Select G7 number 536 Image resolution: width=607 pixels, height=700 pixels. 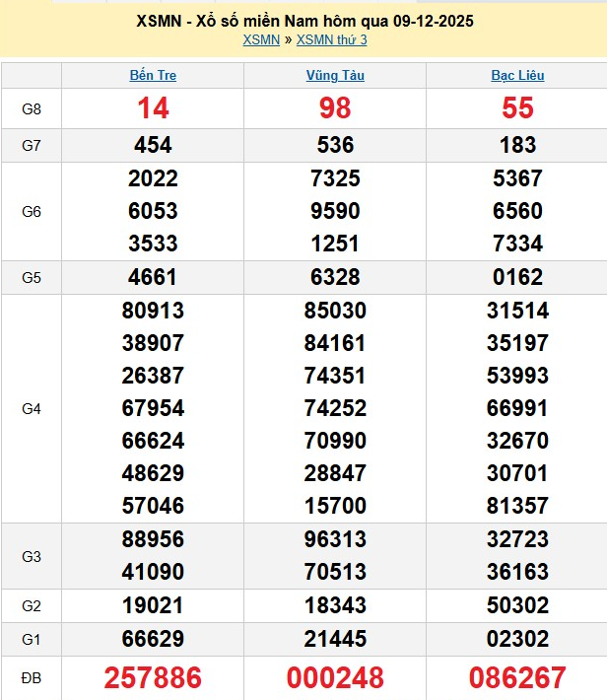point(335,145)
